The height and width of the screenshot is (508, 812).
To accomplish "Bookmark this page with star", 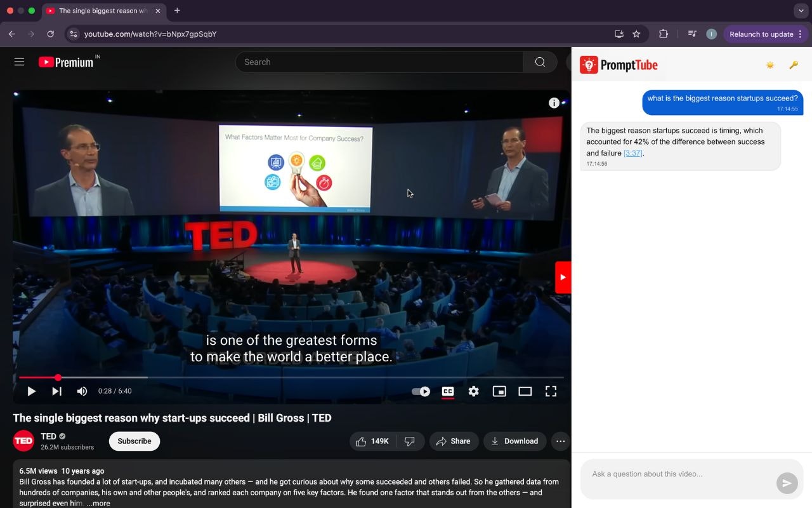I will [x=636, y=34].
